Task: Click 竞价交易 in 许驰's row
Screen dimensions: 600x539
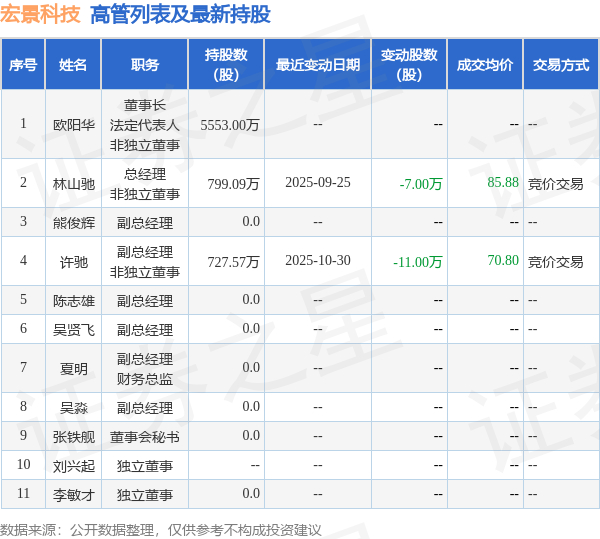Action: click(x=556, y=262)
